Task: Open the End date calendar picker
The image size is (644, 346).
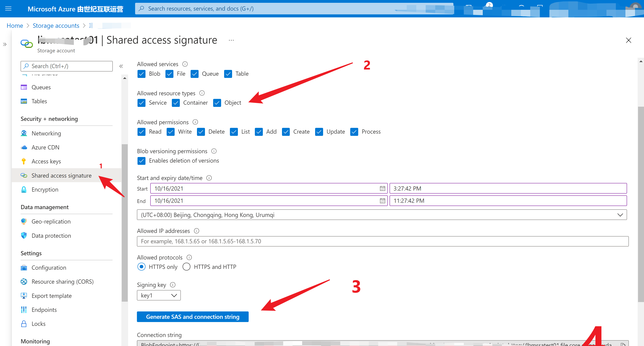Action: [382, 201]
